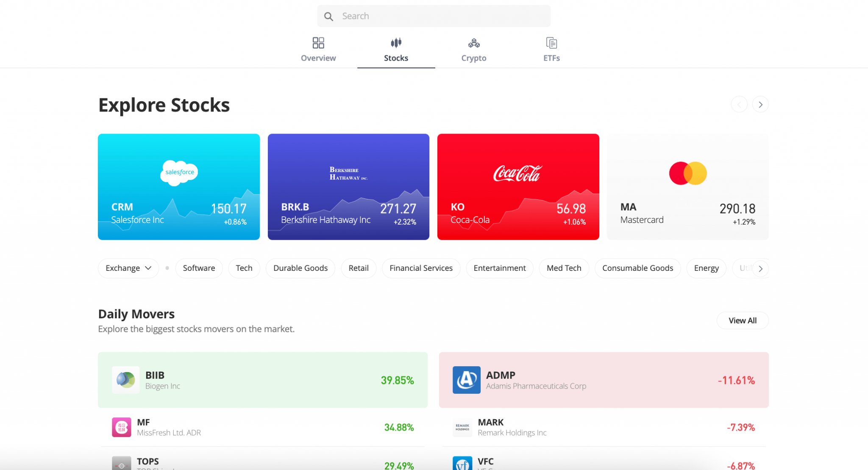Viewport: 868px width, 470px height.
Task: Select the Crypto coins icon
Action: click(473, 43)
